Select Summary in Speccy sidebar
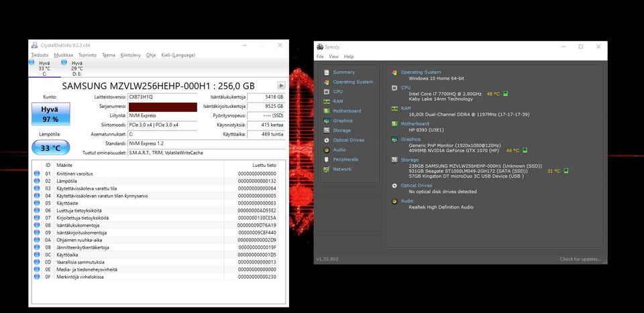Screen dimensions: 644x313 (343, 72)
